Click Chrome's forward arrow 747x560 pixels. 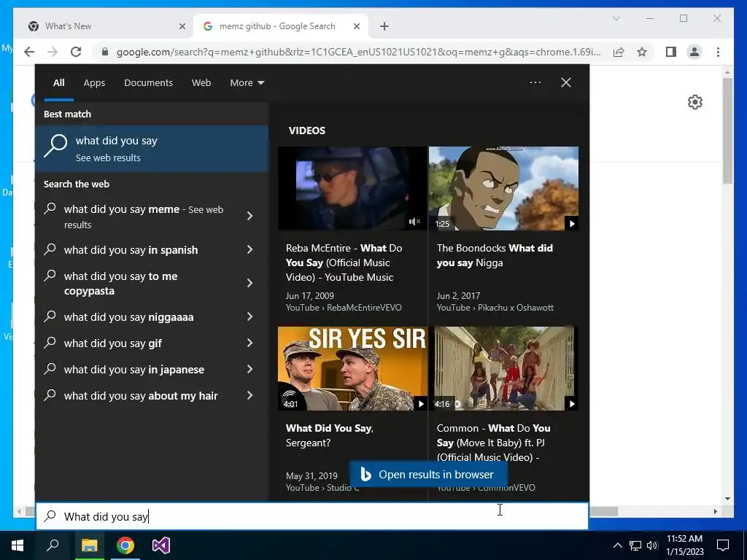[53, 52]
